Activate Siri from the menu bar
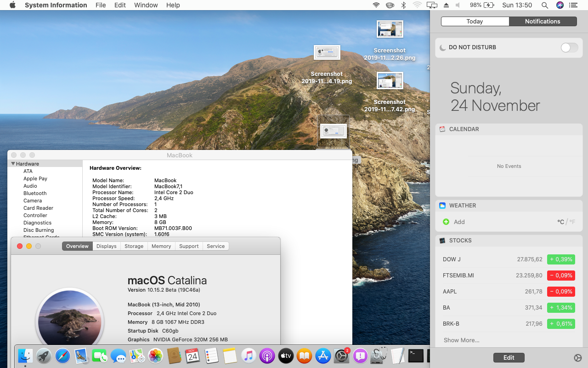 click(x=560, y=5)
